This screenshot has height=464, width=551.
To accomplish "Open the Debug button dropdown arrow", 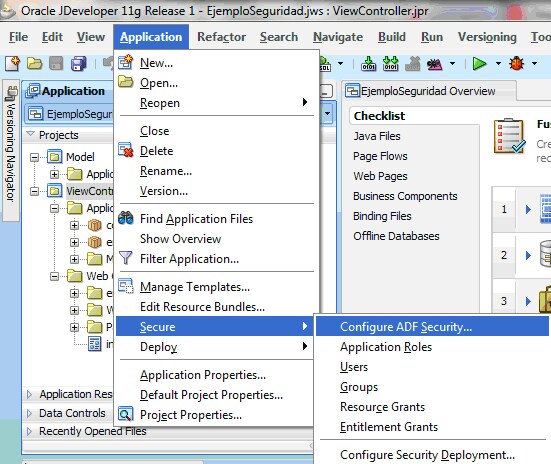I will point(534,64).
